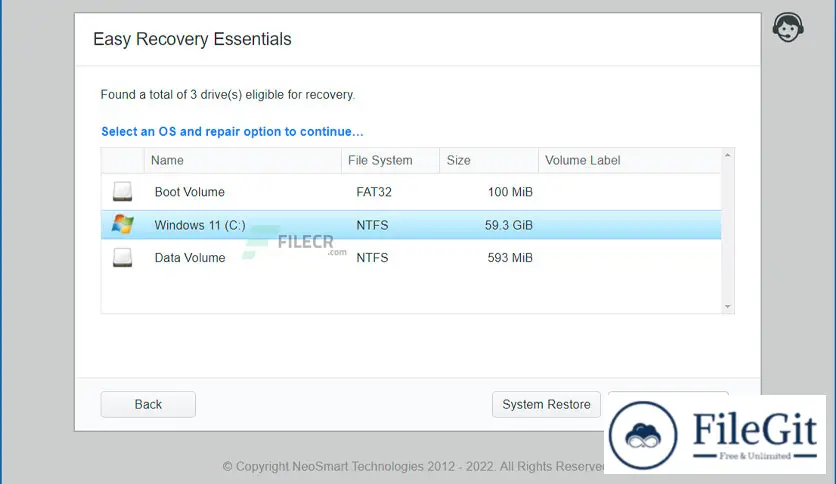Viewport: 836px width, 484px height.
Task: Click the drive list scroll-up arrow
Action: (x=728, y=155)
